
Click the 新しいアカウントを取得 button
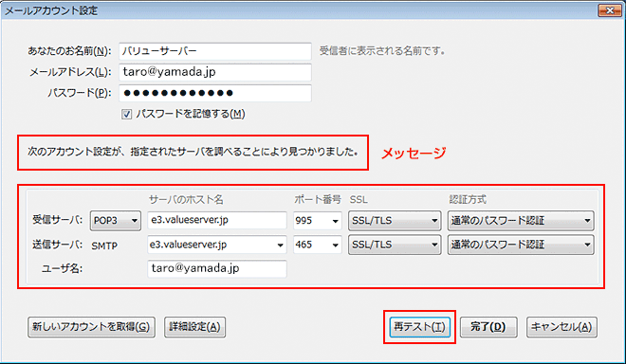pos(91,327)
